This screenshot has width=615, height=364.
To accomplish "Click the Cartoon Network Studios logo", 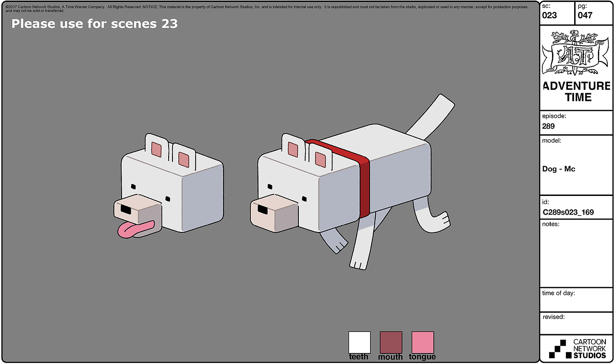I will [x=578, y=349].
